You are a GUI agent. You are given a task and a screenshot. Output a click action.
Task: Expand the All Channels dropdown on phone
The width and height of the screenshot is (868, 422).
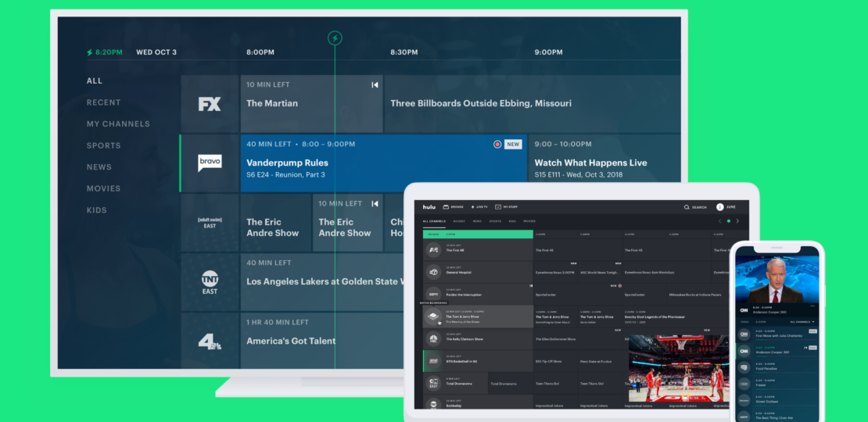click(802, 322)
